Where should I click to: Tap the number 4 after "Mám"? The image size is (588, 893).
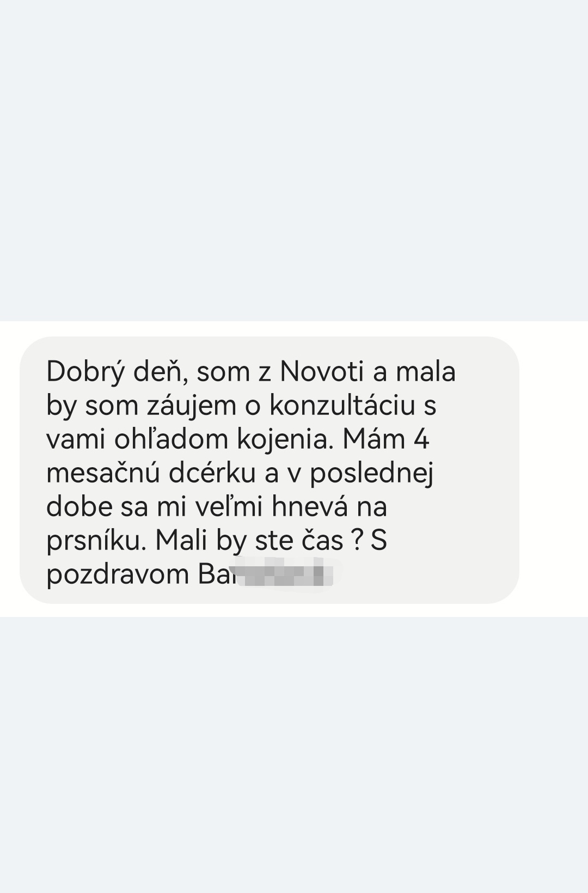click(421, 439)
